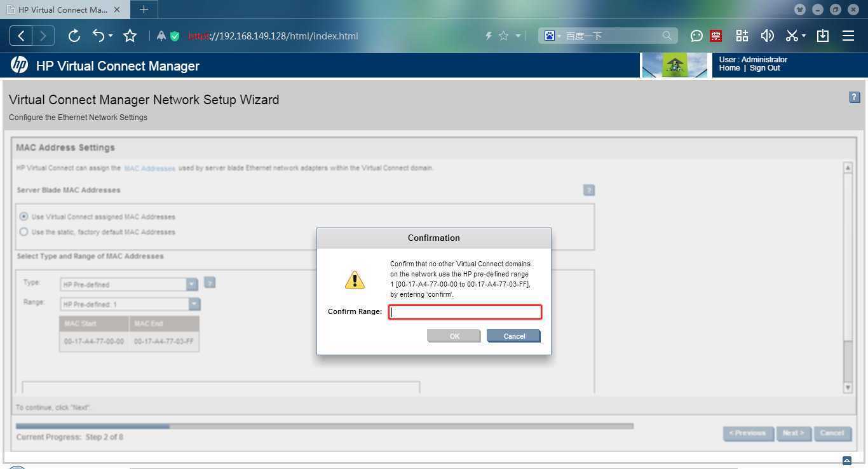Open the MAC Addresses link

(149, 168)
